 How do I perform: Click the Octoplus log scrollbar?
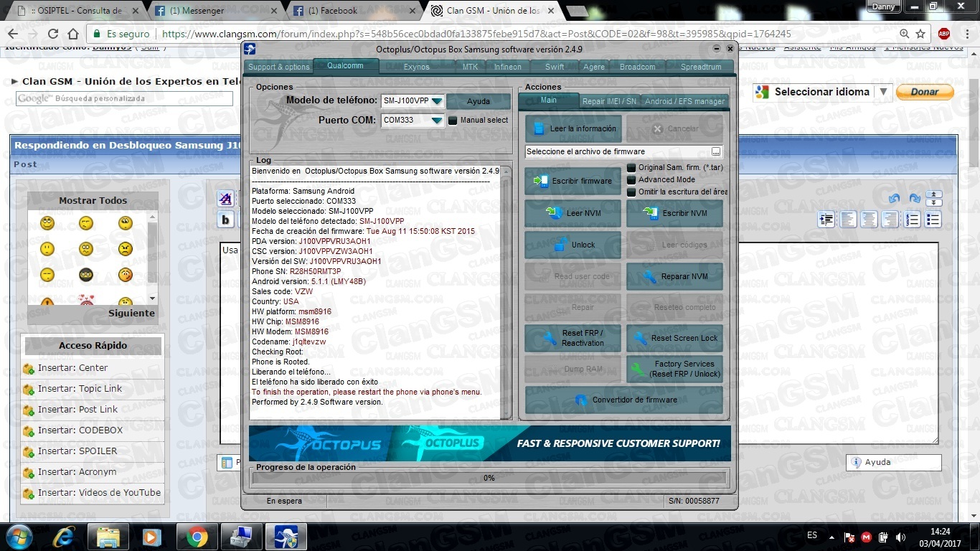tap(506, 293)
